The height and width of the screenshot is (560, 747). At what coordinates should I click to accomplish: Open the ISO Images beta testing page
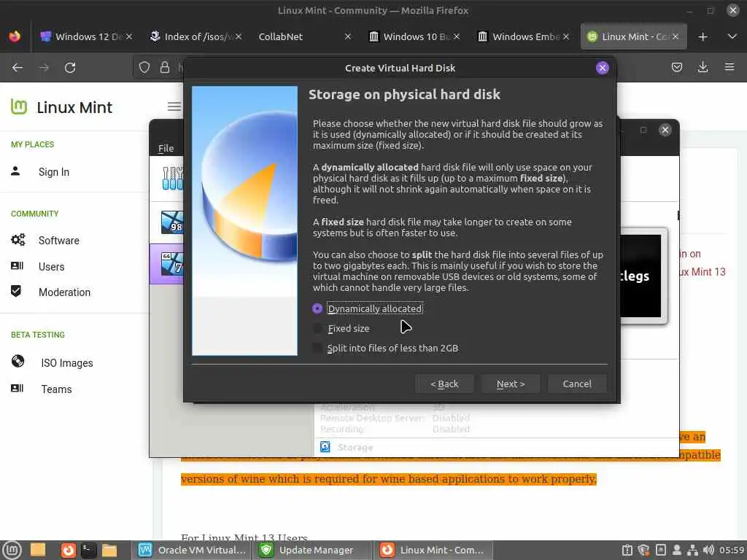pos(66,363)
